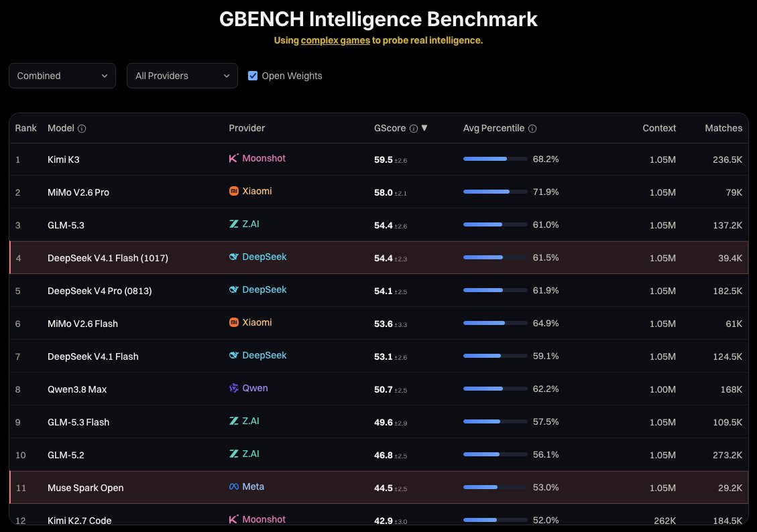The width and height of the screenshot is (757, 532).
Task: Click the Z.AI logo in GLM-5.3 row
Action: point(233,224)
